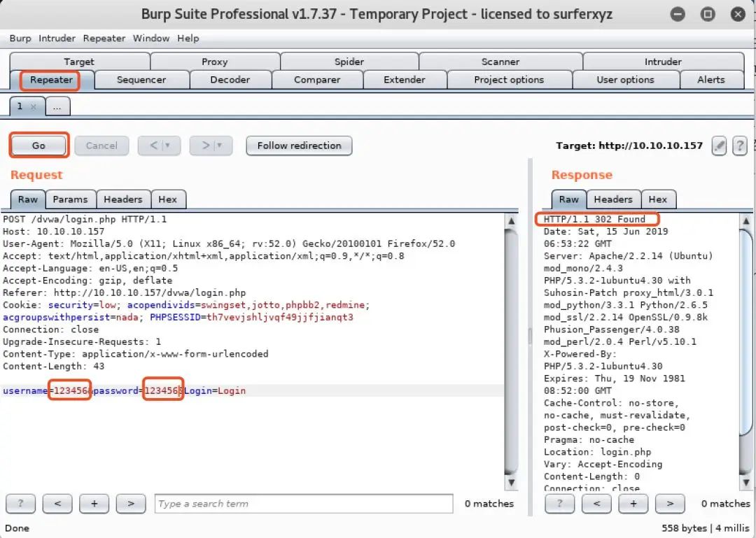Switch to the Comparer tab
The height and width of the screenshot is (538, 756).
pos(317,80)
